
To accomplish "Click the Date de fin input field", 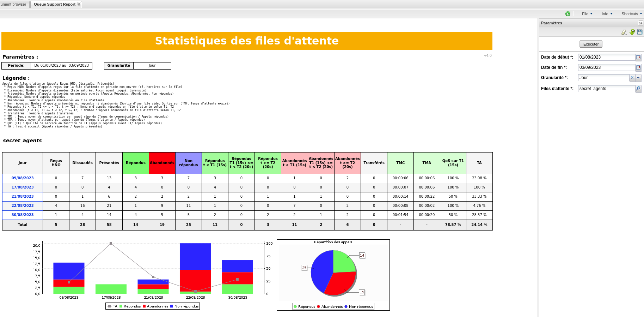I will 607,67.
